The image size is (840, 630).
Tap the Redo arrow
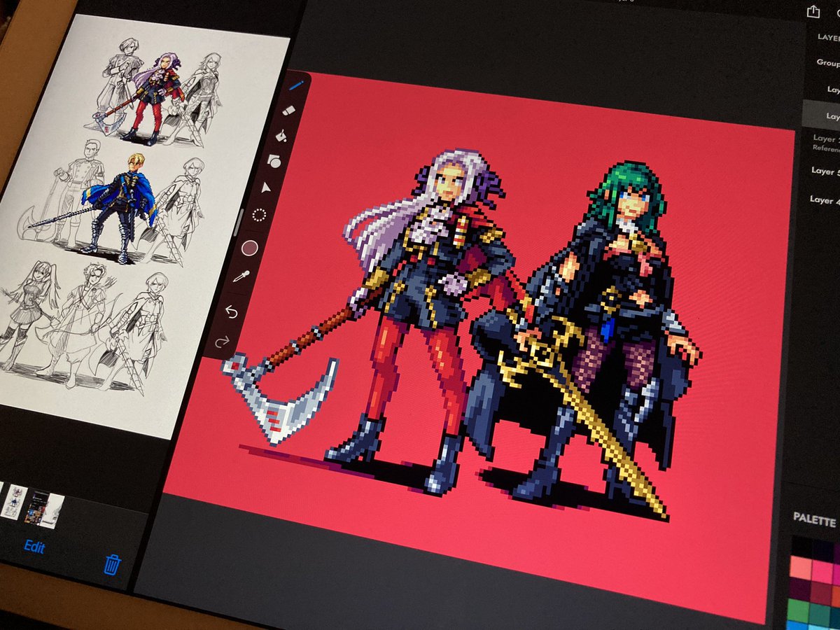tap(223, 342)
